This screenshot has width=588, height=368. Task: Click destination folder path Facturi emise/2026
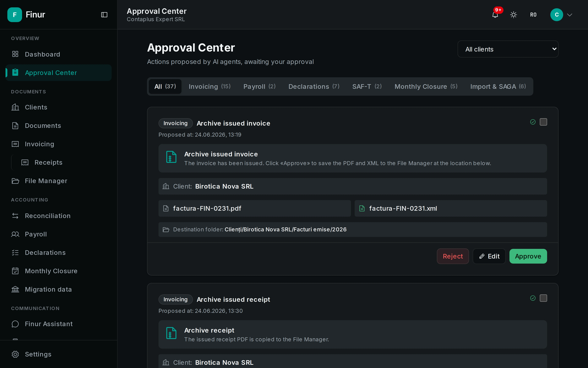click(x=285, y=230)
